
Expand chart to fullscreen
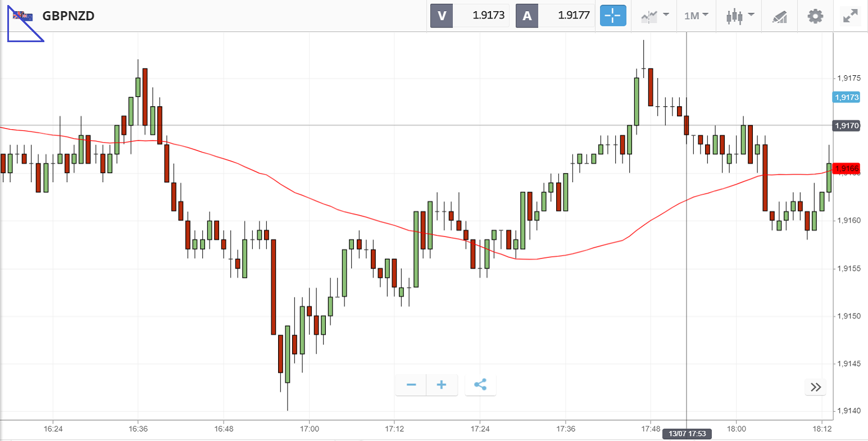pyautogui.click(x=851, y=16)
